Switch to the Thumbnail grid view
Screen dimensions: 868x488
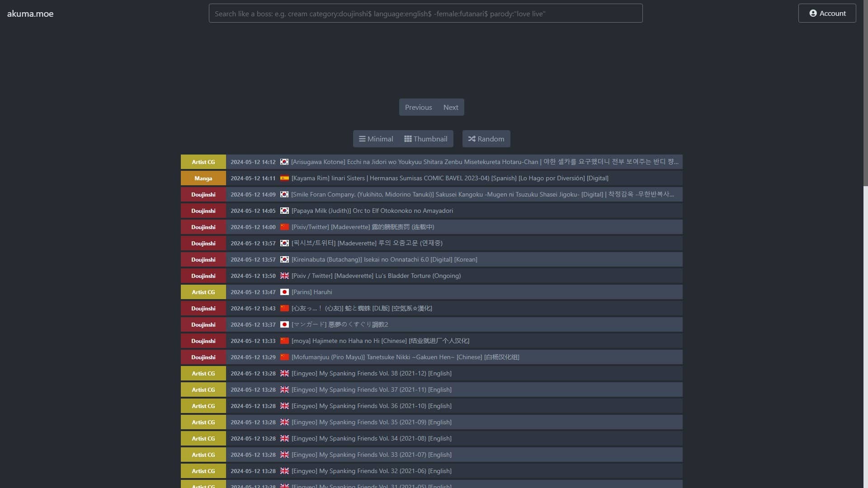tap(426, 139)
